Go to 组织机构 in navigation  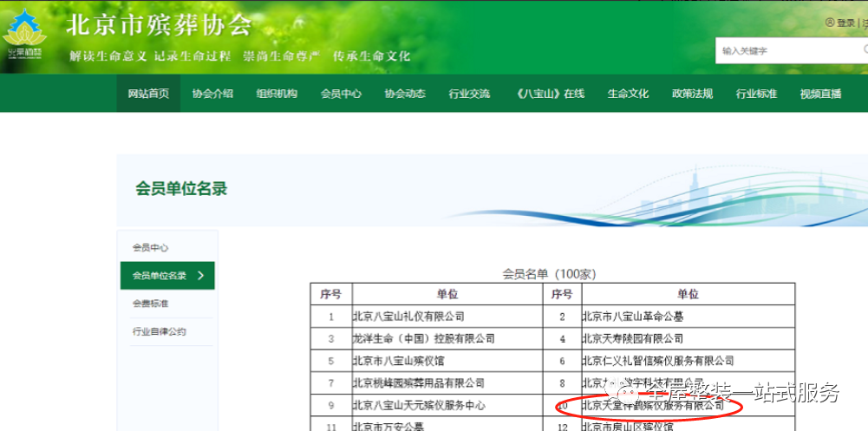click(277, 94)
